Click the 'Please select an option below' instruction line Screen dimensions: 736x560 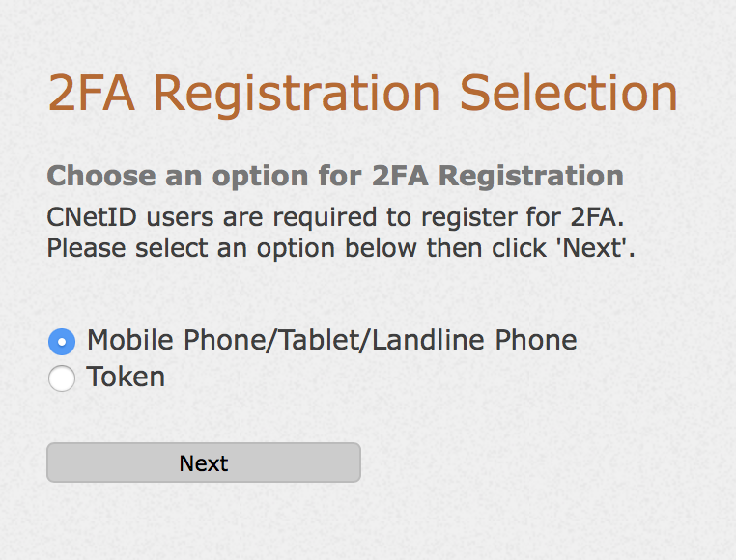[x=340, y=248]
